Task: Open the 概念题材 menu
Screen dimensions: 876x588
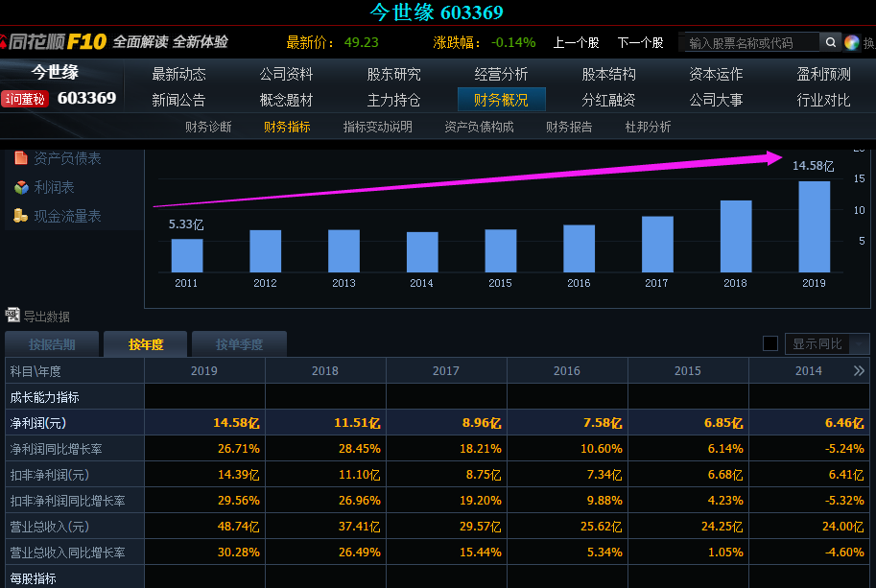Action: point(286,100)
